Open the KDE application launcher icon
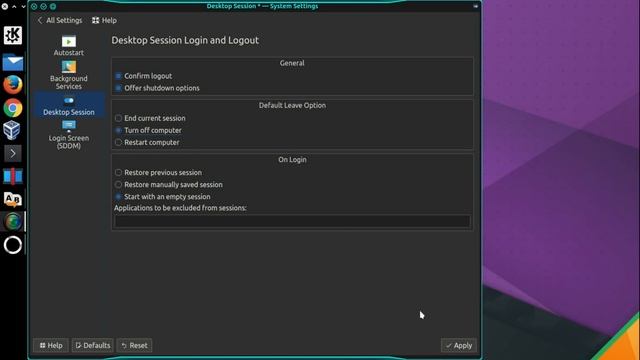 (x=13, y=35)
